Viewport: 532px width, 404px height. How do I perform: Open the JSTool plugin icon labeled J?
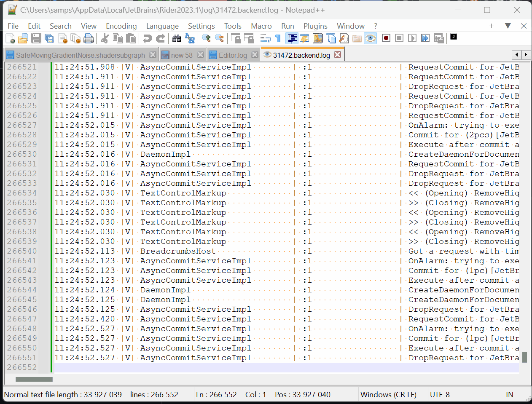point(453,37)
